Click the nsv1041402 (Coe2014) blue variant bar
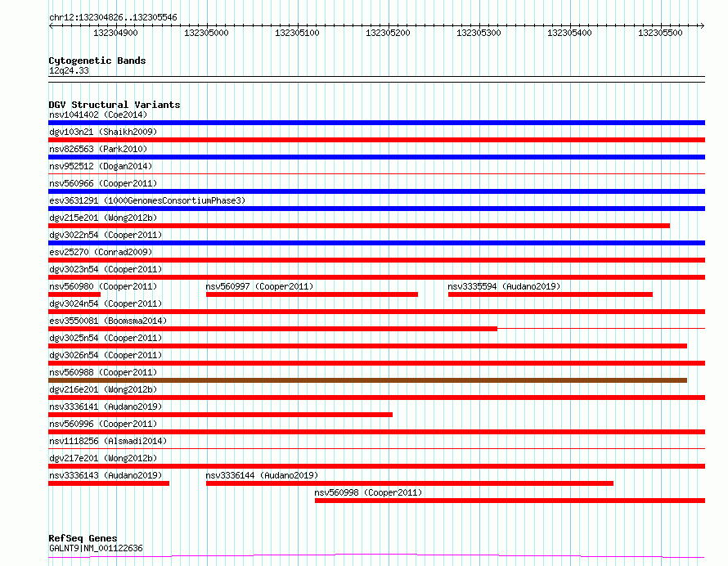 376,123
